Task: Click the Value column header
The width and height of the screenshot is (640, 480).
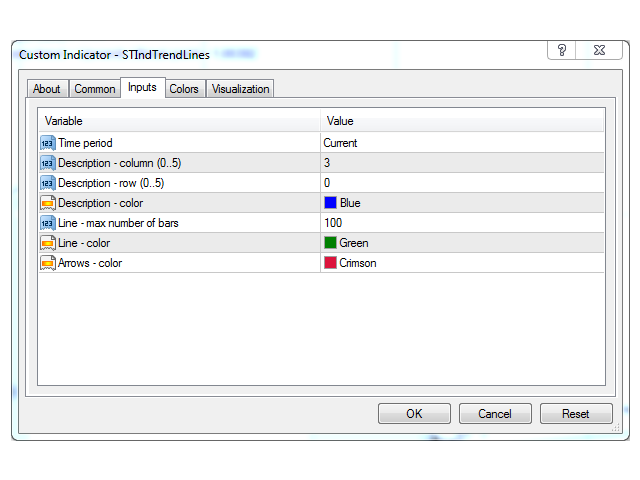Action: tap(462, 121)
